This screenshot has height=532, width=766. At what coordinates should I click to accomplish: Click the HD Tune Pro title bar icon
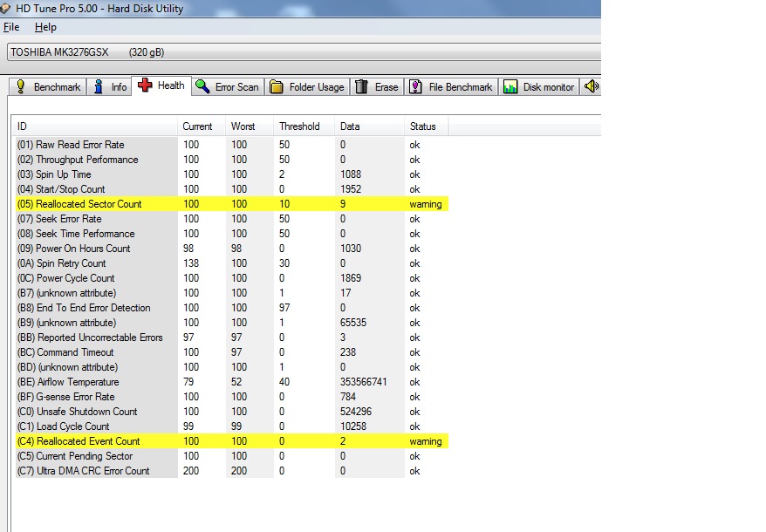pos(5,9)
